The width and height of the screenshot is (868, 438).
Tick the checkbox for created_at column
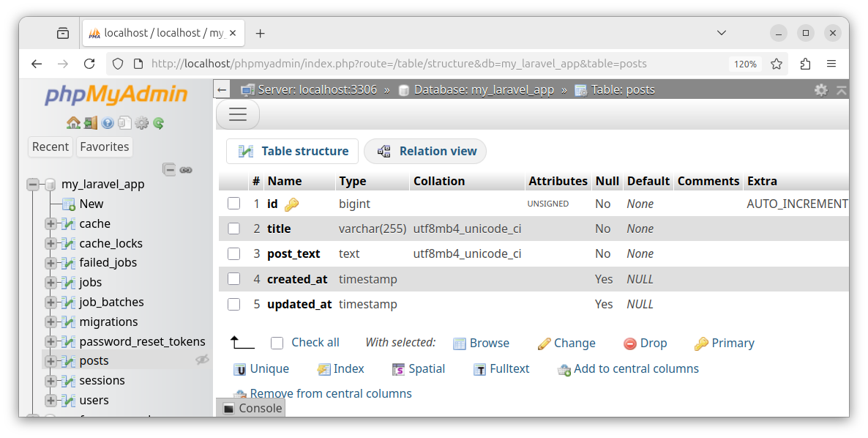pyautogui.click(x=234, y=279)
